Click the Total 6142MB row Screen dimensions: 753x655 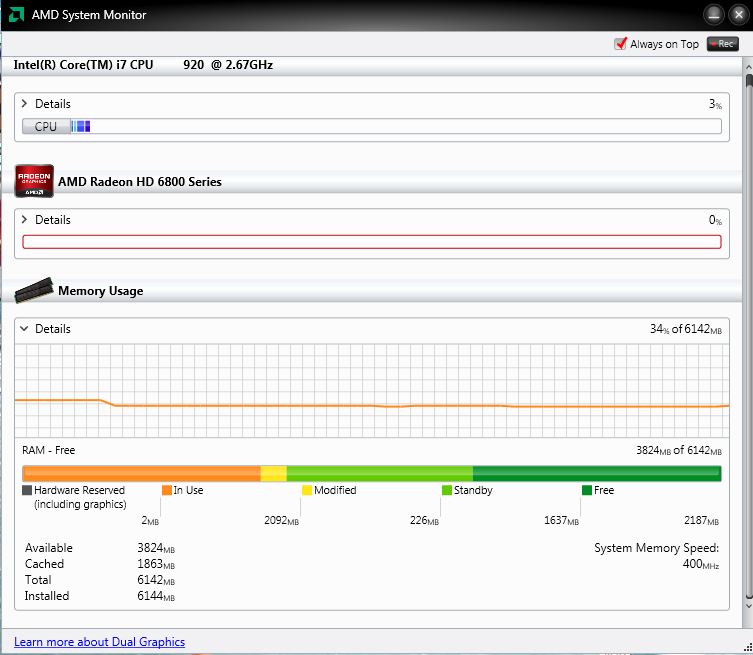[100, 580]
